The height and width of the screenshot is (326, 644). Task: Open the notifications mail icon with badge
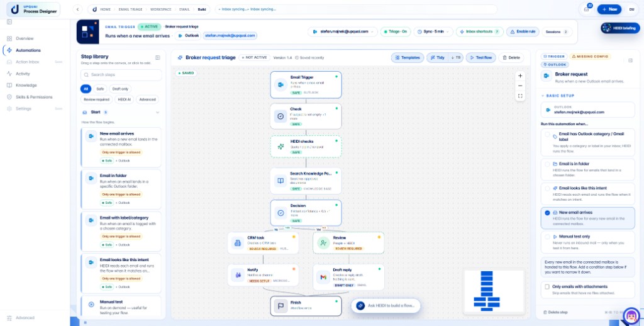pos(587,9)
